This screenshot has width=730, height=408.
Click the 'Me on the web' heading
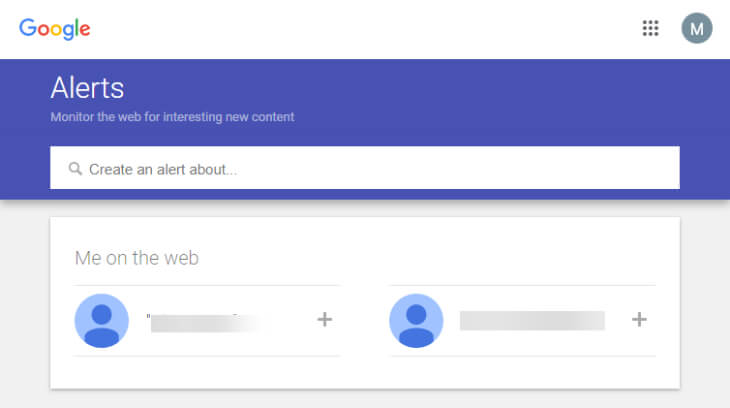[x=136, y=258]
